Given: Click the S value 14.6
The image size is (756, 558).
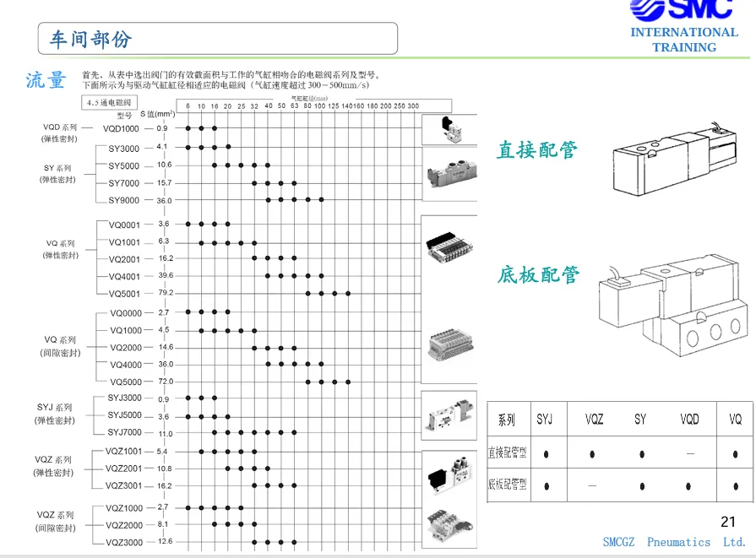Looking at the screenshot, I should coord(166,347).
